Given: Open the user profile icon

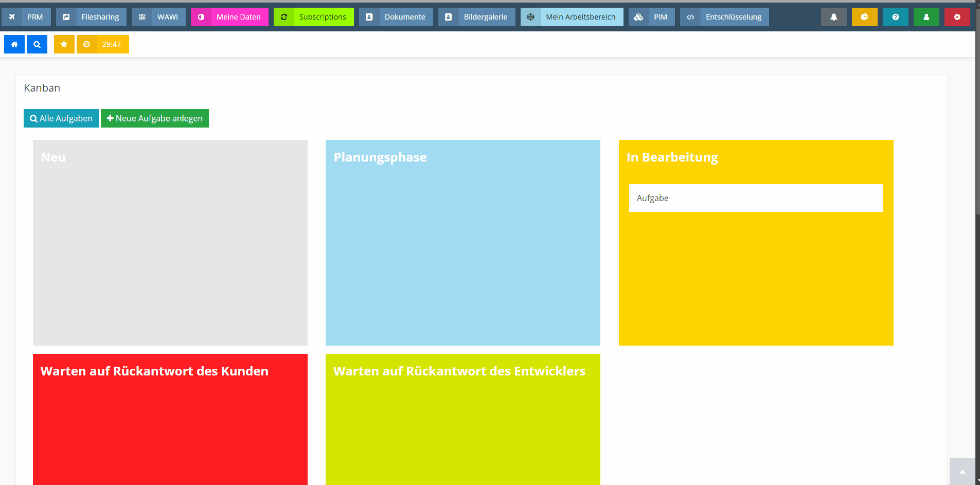Looking at the screenshot, I should (926, 17).
